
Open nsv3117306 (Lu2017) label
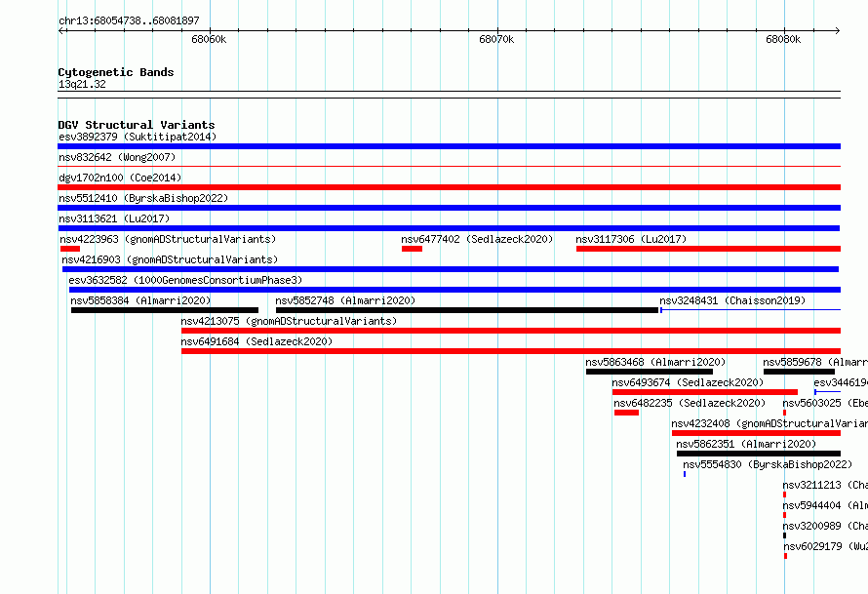(630, 239)
